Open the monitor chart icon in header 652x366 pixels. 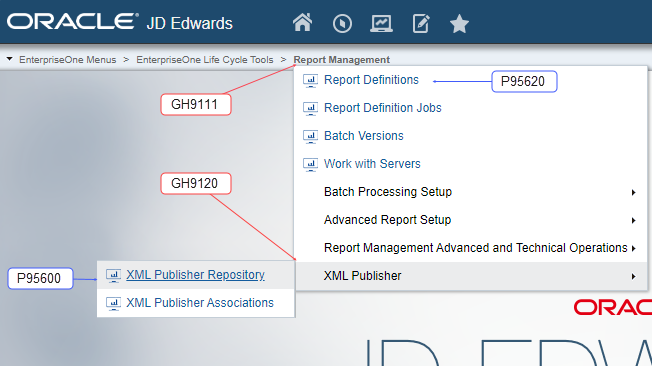[381, 23]
